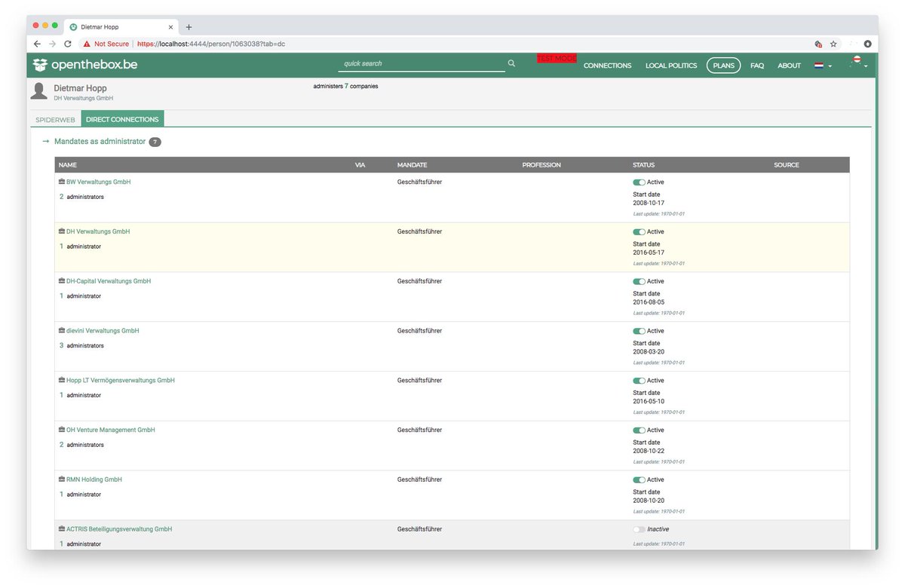Image resolution: width=905 pixels, height=588 pixels.
Task: Close the Dietmar Hopp browser tab
Action: (172, 27)
